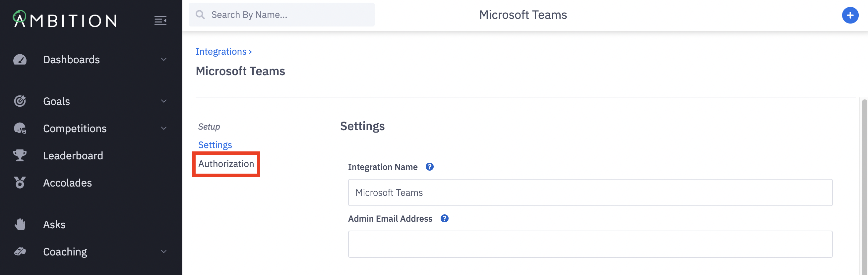The height and width of the screenshot is (275, 868).
Task: Open help for Admin Email Address
Action: coord(444,218)
